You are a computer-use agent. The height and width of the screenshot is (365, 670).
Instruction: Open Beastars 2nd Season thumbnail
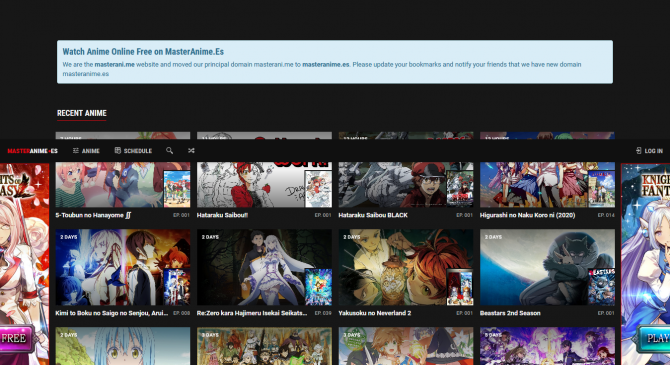coord(547,267)
